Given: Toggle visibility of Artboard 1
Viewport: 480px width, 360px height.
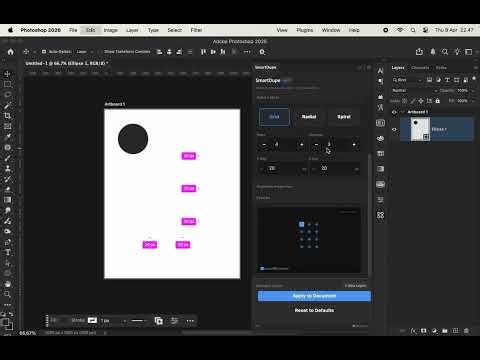Looking at the screenshot, I should pyautogui.click(x=394, y=112).
